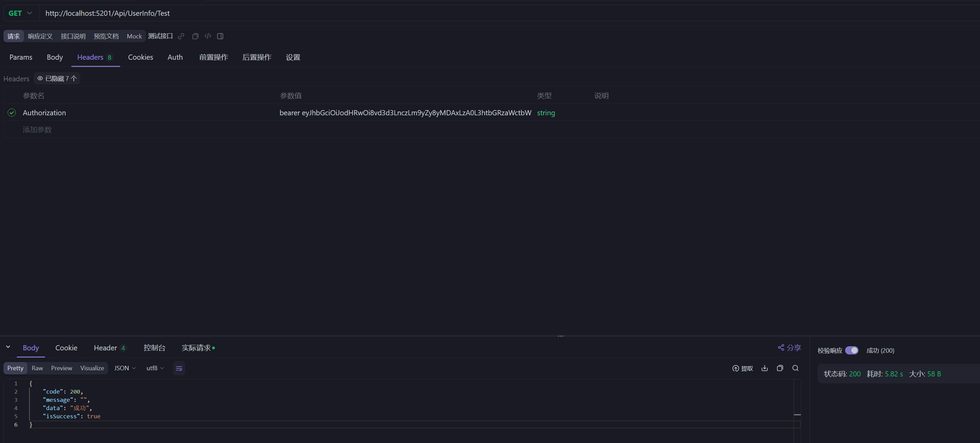
Task: Select the response Cookie tab
Action: point(66,348)
